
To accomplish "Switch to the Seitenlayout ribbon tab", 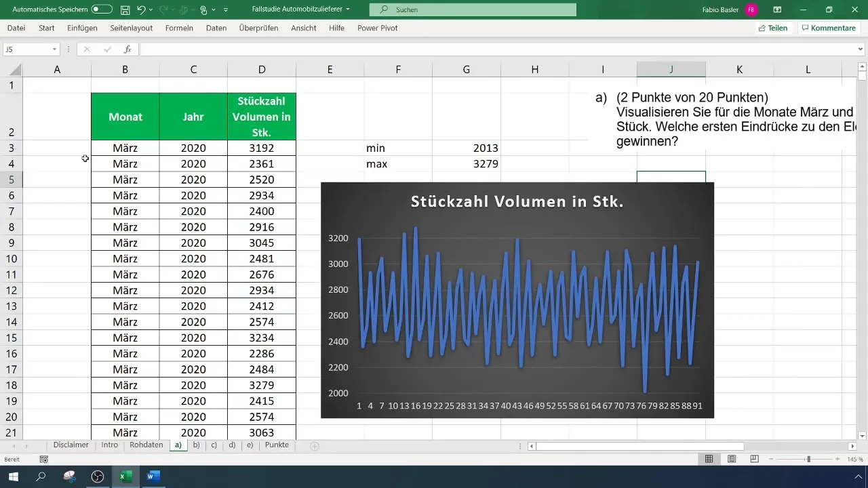I will [131, 28].
